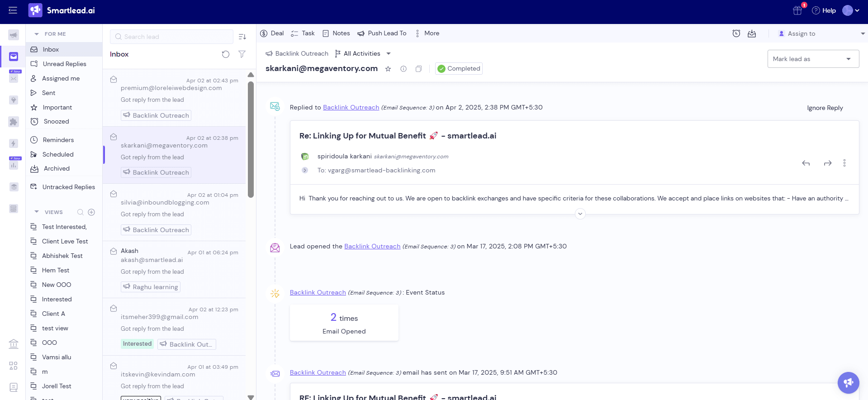The image size is (868, 400).
Task: Expand recipient details beside To address
Action: [305, 170]
